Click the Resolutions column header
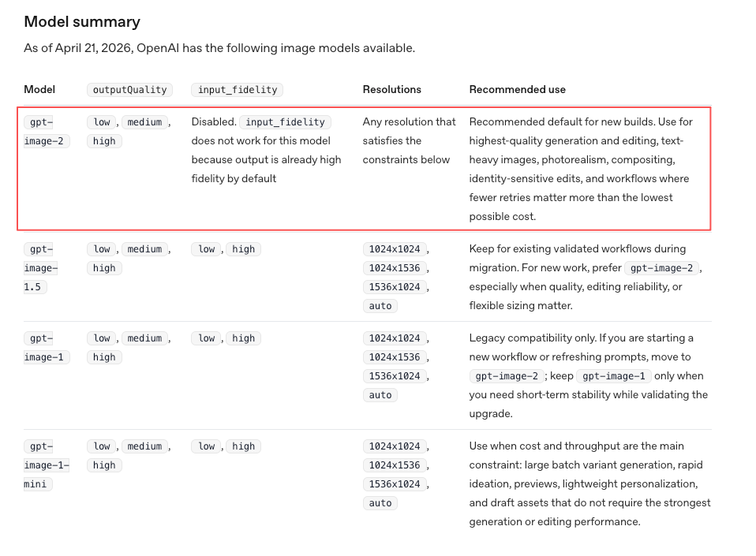 click(x=392, y=90)
